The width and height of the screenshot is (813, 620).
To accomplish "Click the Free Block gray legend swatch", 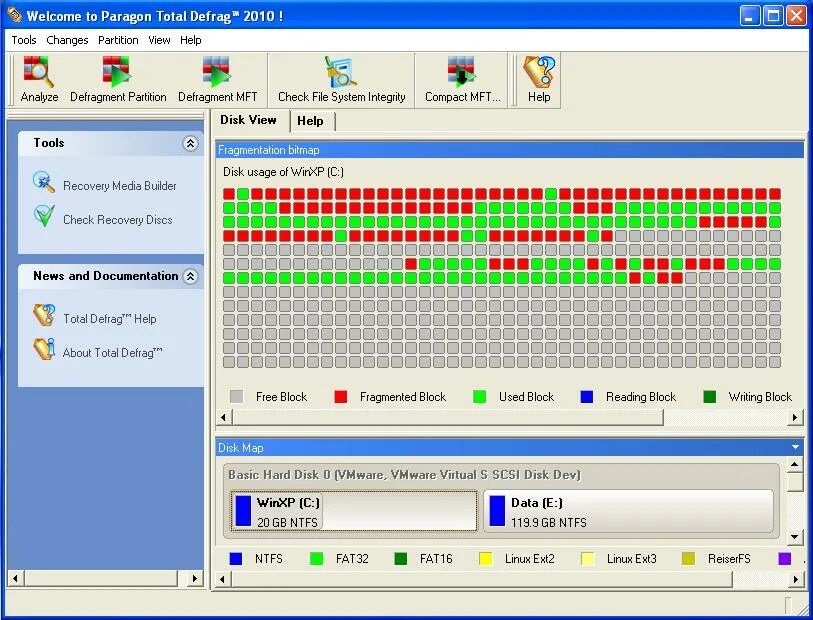I will pyautogui.click(x=236, y=397).
